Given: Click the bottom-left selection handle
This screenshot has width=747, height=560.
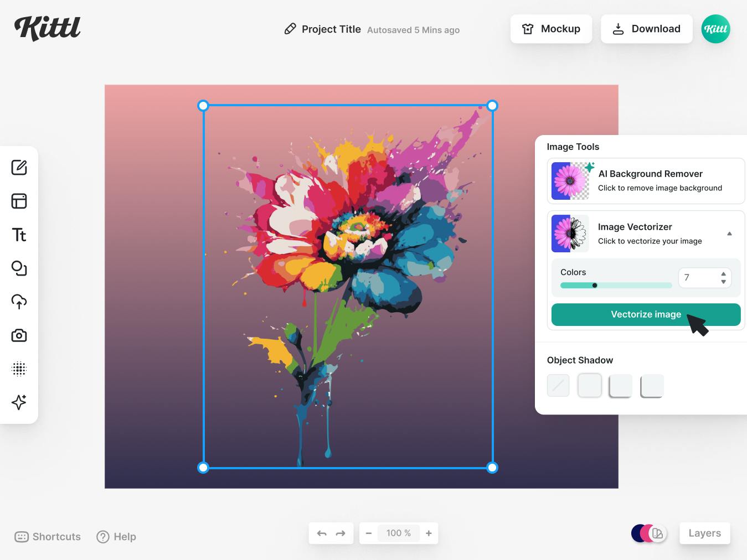Looking at the screenshot, I should [203, 468].
